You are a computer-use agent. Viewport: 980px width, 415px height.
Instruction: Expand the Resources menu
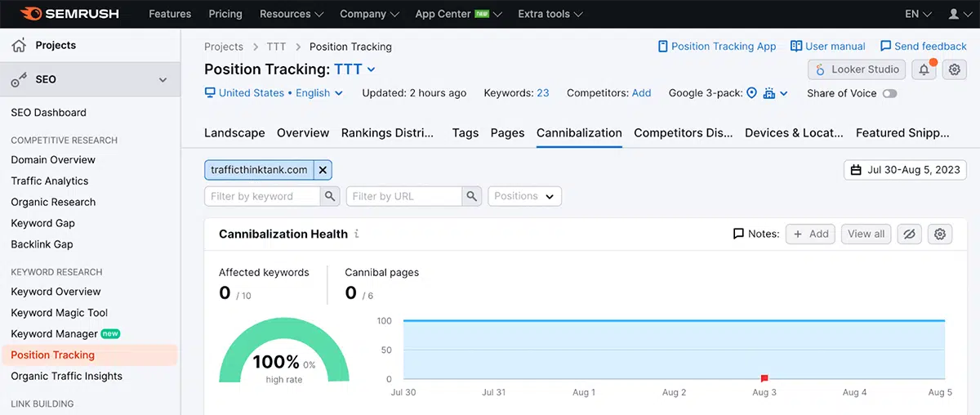(x=292, y=14)
